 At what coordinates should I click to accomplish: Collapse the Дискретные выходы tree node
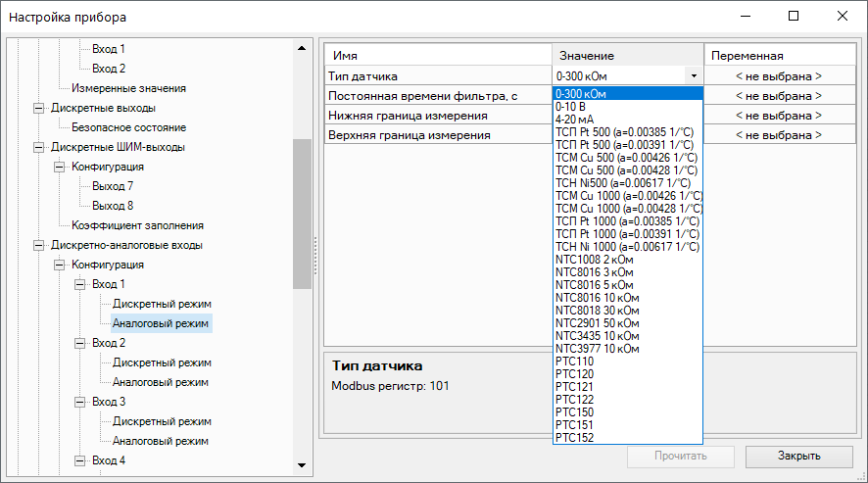39,108
